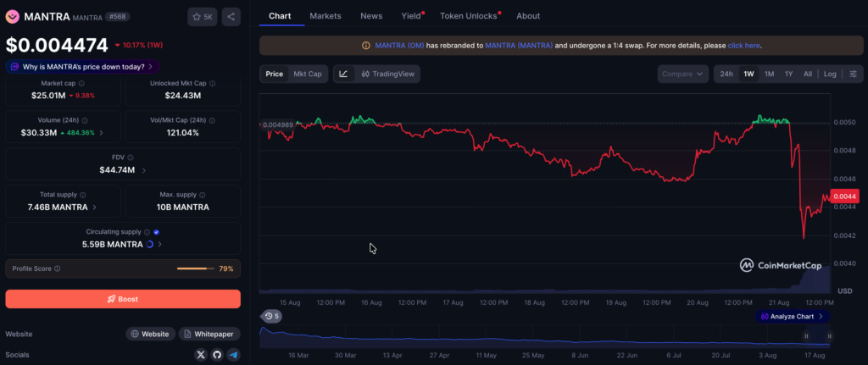Click the MANTRA coin logo icon
Screen dimensions: 868x365
[x=13, y=17]
